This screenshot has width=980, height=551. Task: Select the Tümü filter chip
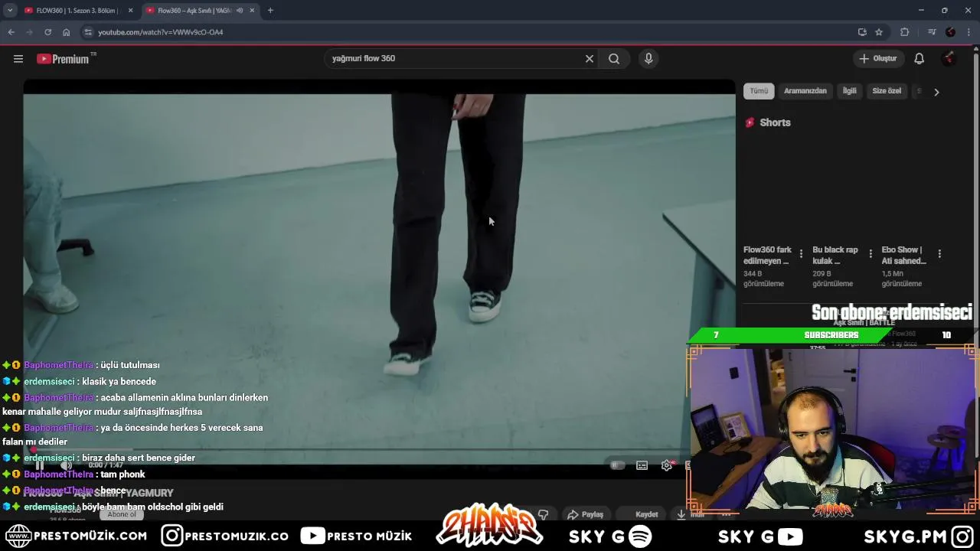[x=759, y=91]
